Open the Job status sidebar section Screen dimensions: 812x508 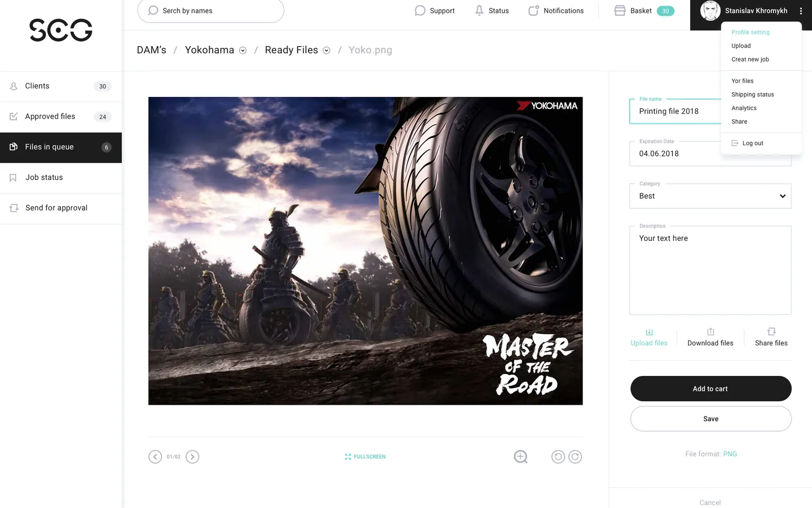[x=61, y=178]
